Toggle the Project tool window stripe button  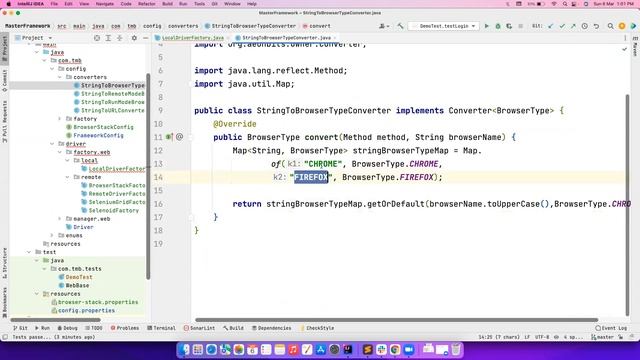4,48
